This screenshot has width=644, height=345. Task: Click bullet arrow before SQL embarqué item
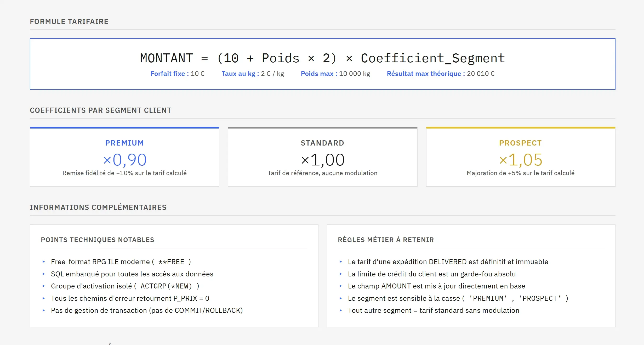click(44, 274)
